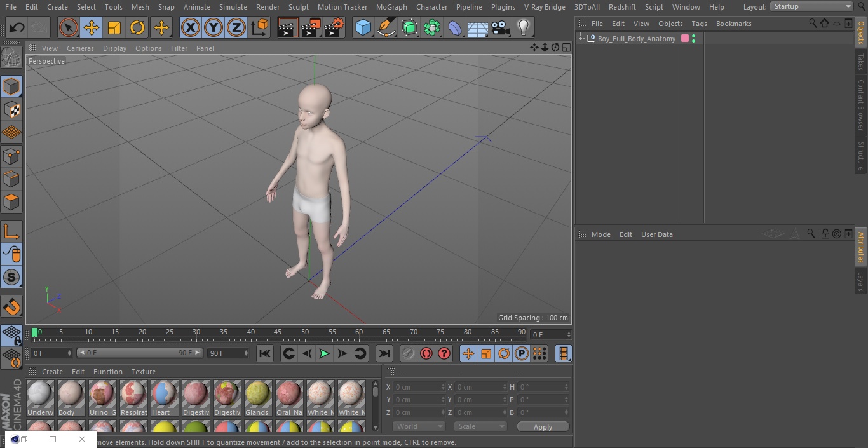
Task: Open the MoGraph menu
Action: click(x=391, y=7)
